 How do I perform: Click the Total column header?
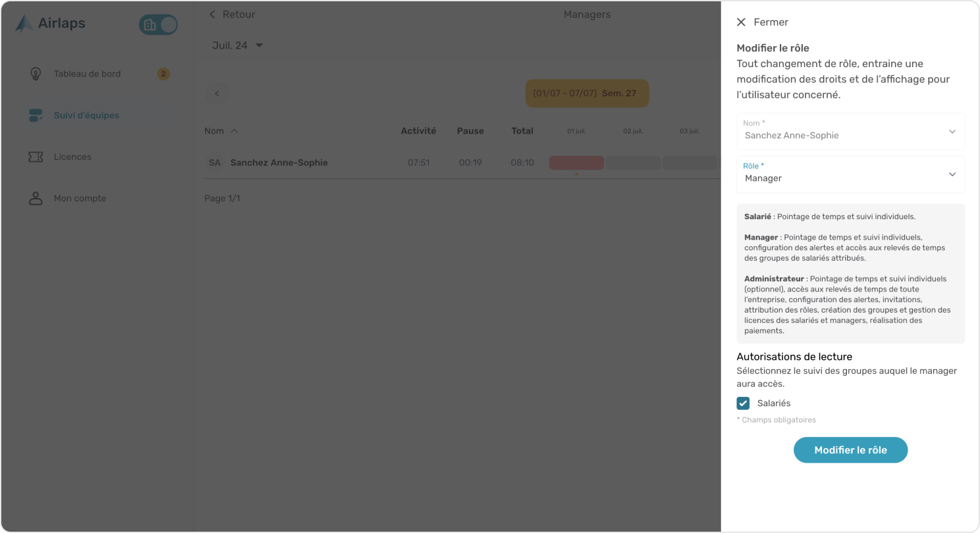coord(522,131)
